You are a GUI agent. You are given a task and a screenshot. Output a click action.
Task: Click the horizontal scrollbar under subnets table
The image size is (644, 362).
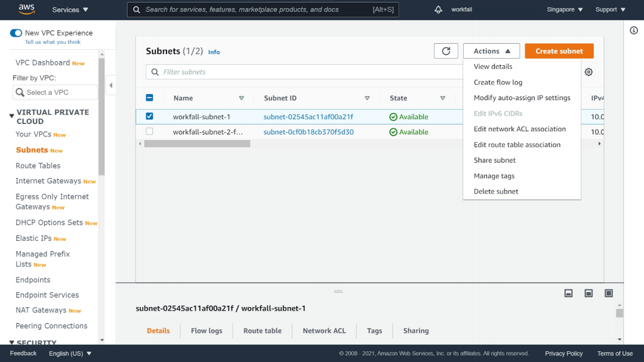(x=197, y=144)
